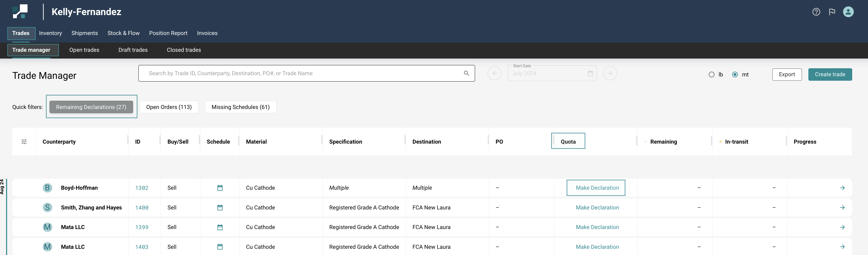
Task: Click the search magnifier icon
Action: coord(466,73)
